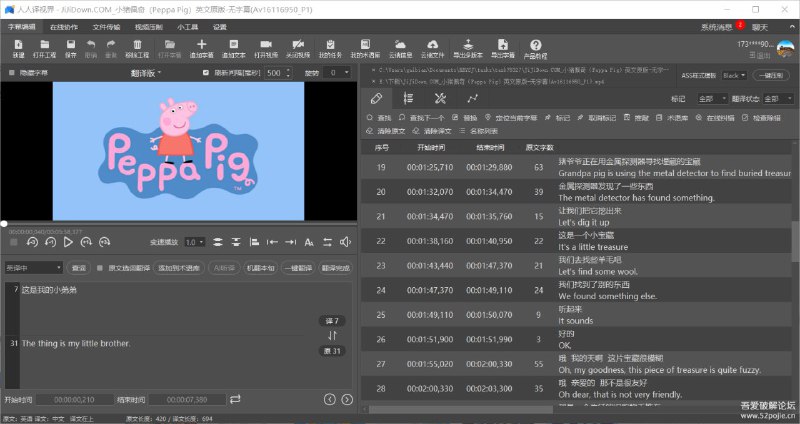Open the translation state dropdown in editor

(34, 268)
